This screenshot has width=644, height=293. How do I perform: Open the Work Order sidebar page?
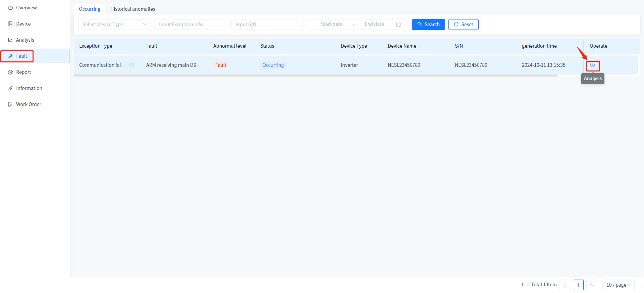29,104
